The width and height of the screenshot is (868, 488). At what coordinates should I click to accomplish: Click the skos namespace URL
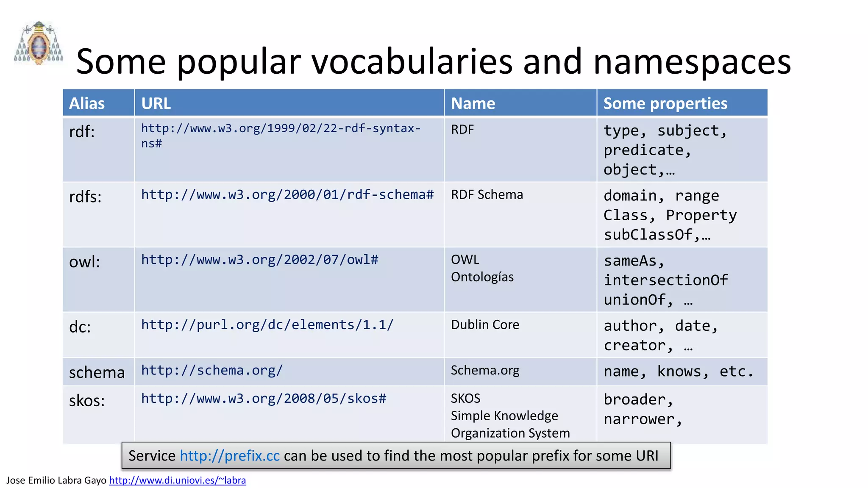264,399
